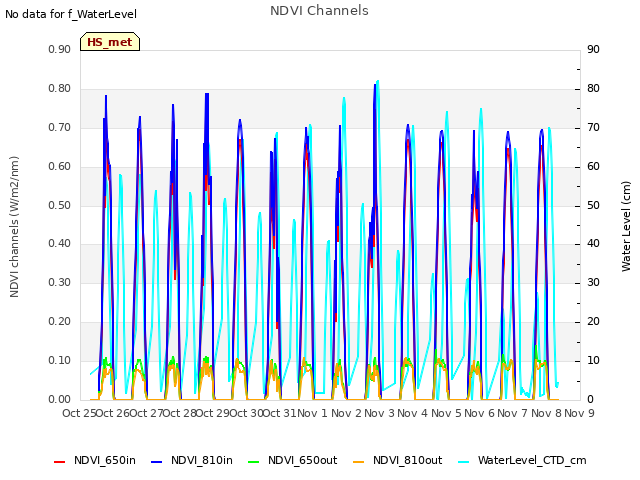Click the Nov 5 x-axis label
The image size is (640, 480).
tap(446, 413)
